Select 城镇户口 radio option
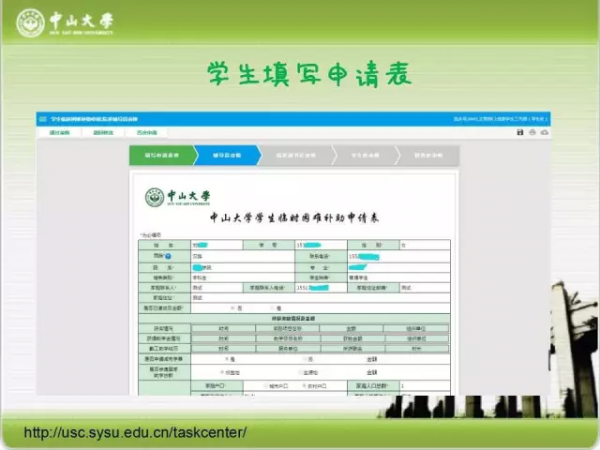Screen dimensions: 600x450 tap(265, 385)
